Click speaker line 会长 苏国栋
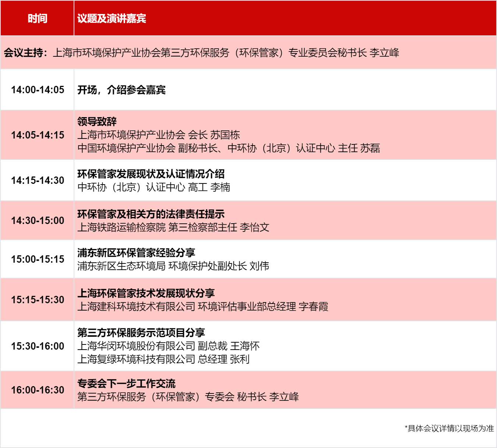Screen dimensions: 497x448 click(x=159, y=135)
